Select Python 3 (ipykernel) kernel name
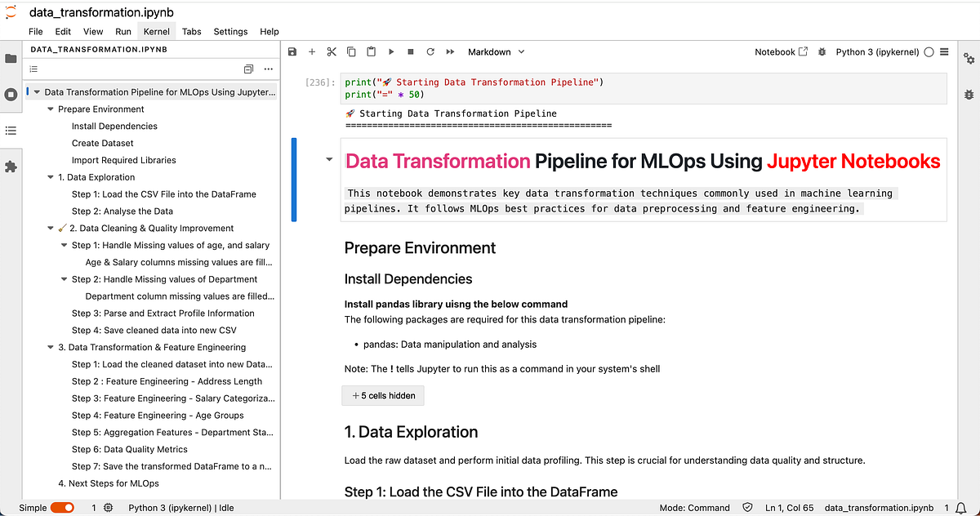Screen dimensions: 980x516 pyautogui.click(x=876, y=51)
